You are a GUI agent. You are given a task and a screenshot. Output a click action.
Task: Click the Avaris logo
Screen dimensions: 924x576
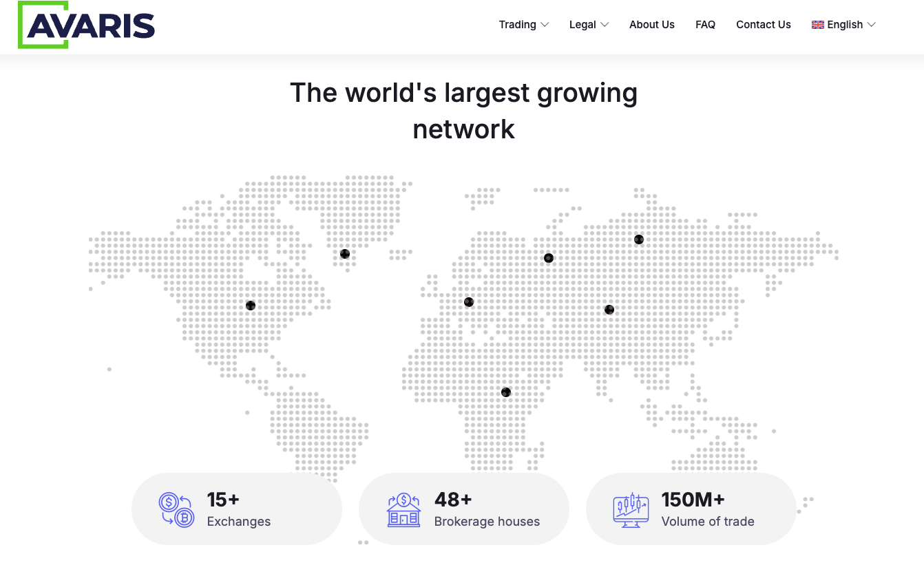click(87, 25)
